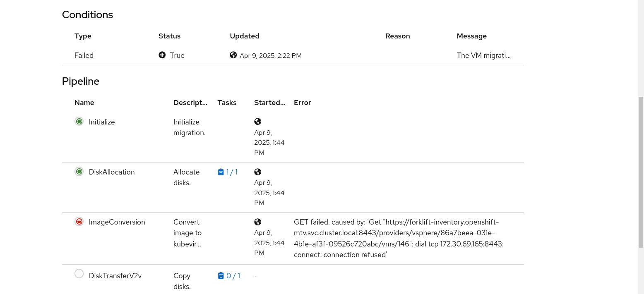Screen dimensions: 644x294
Task: Open the DiskAllocation 1 / 1 tasks link
Action: 228,172
